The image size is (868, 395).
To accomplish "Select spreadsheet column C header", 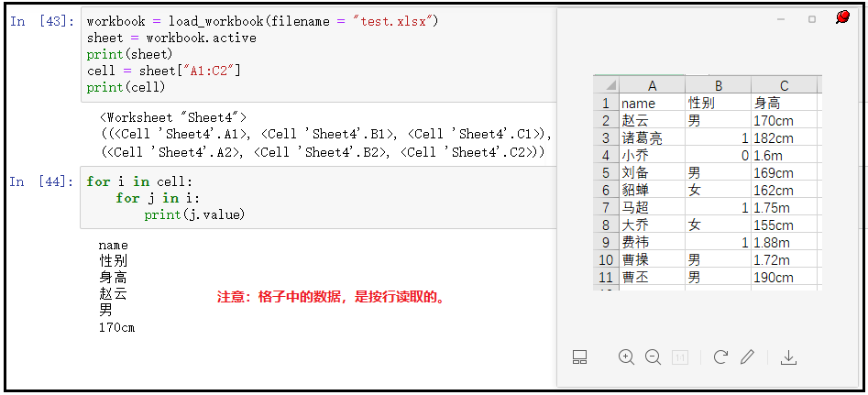I will pos(784,86).
